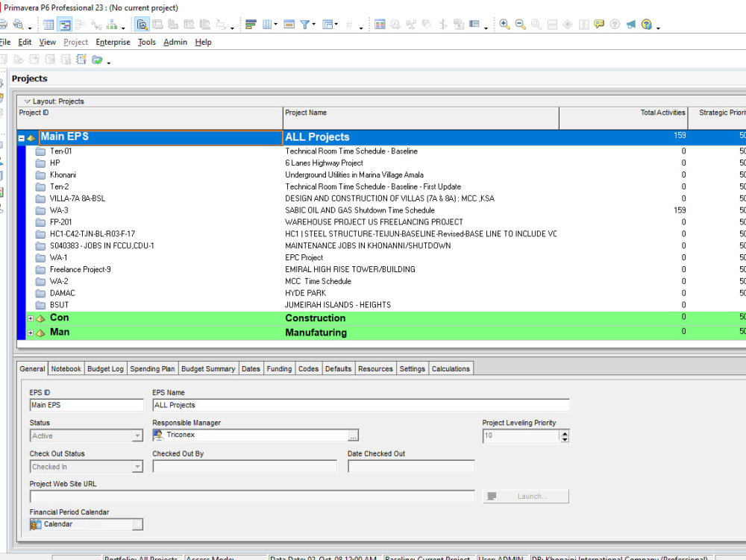Click the EPS ID input field
This screenshot has width=746, height=560.
coord(86,405)
